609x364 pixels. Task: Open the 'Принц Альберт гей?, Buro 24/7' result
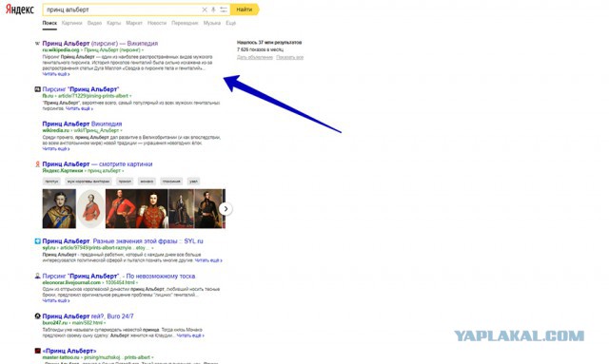click(x=88, y=316)
